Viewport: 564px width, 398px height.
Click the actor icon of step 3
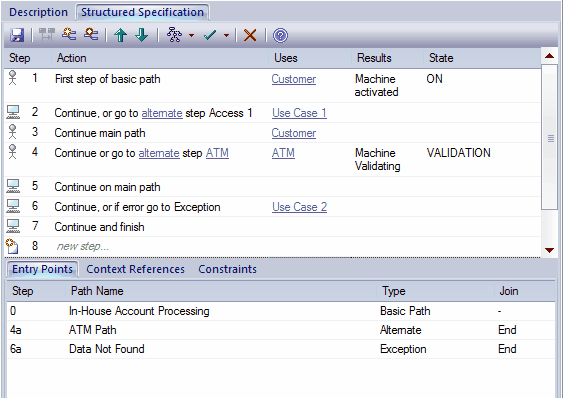point(13,132)
